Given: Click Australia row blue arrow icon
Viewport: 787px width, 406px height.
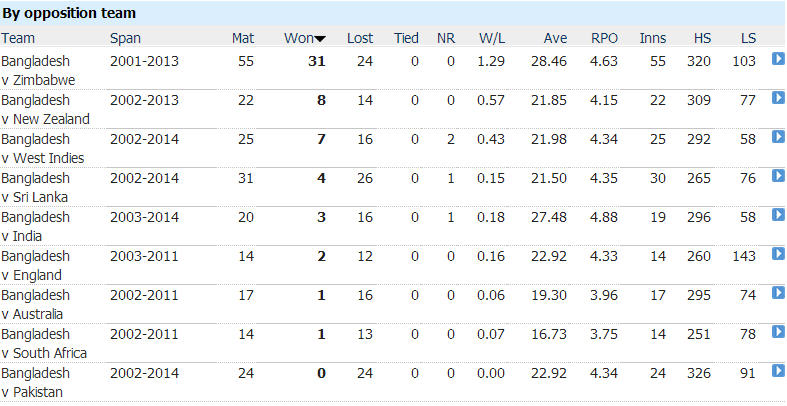Looking at the screenshot, I should pos(778,294).
